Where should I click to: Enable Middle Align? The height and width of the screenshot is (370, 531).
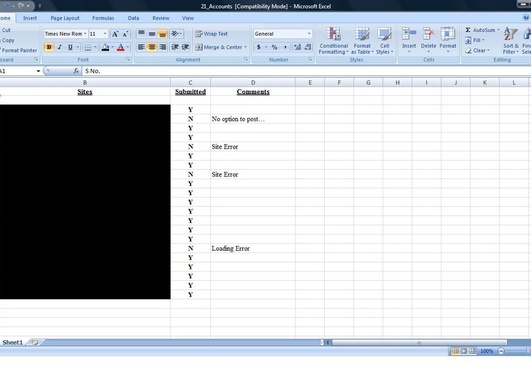(152, 34)
